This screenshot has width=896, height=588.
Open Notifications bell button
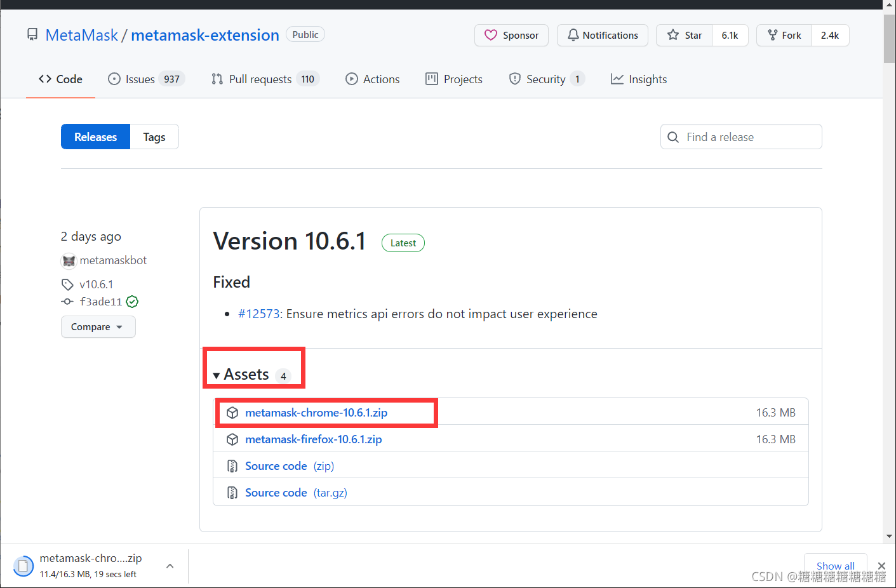pos(603,35)
